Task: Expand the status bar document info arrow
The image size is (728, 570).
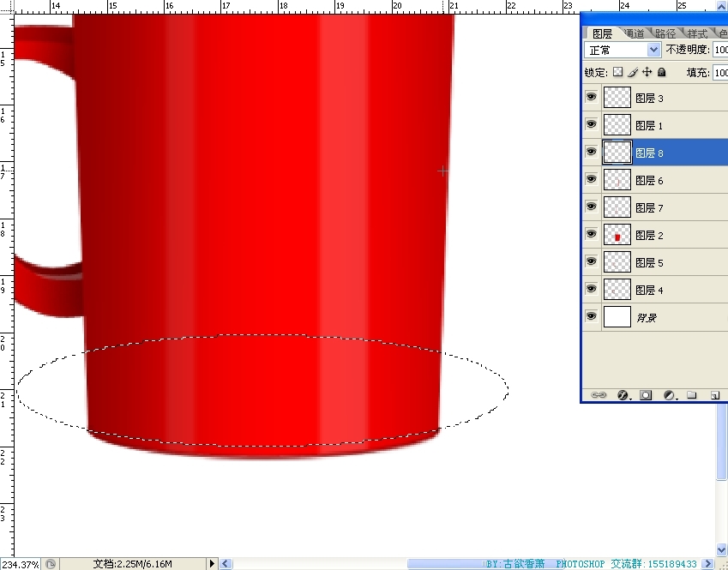Action: coord(213,564)
